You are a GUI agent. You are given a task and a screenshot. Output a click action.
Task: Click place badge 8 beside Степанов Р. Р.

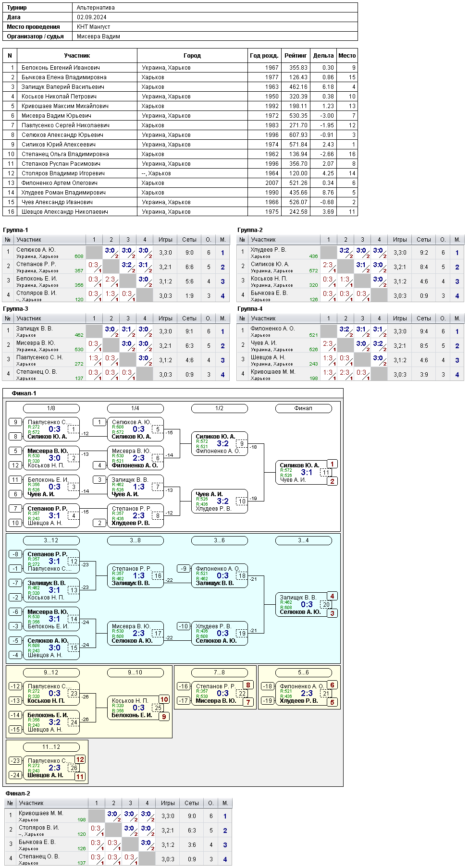(x=248, y=685)
